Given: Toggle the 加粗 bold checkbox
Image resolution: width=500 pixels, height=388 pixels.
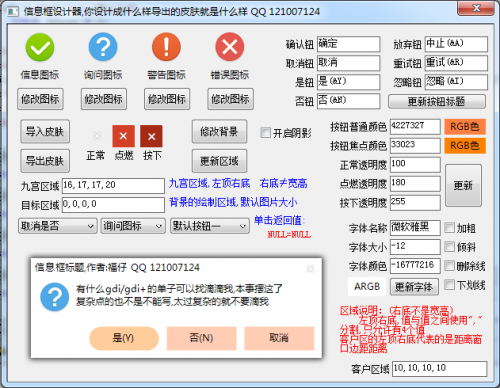Looking at the screenshot, I should coord(450,228).
